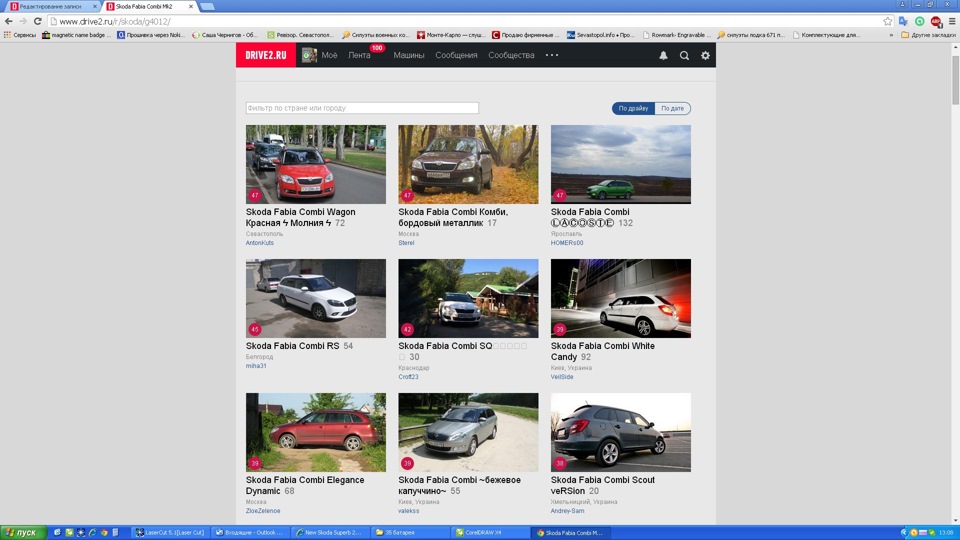Open Skoda Fabia Combi Комби, бордовый металлик link

(453, 217)
